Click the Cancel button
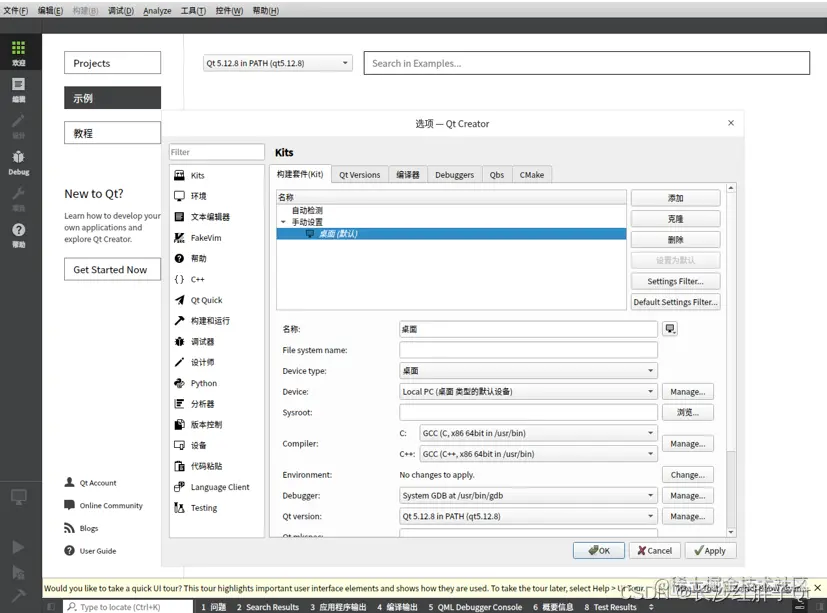827x613 pixels. coord(655,550)
